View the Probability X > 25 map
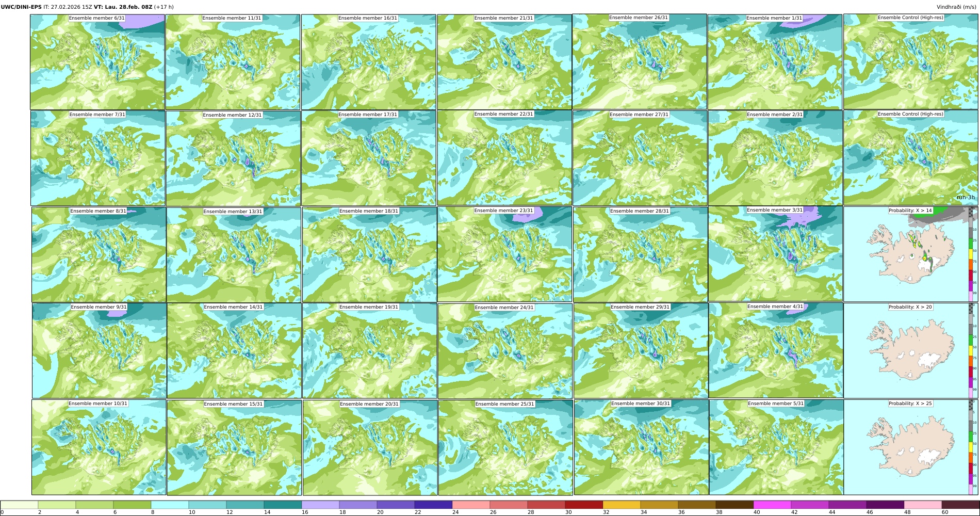This screenshot has height=516, width=980. [910, 447]
